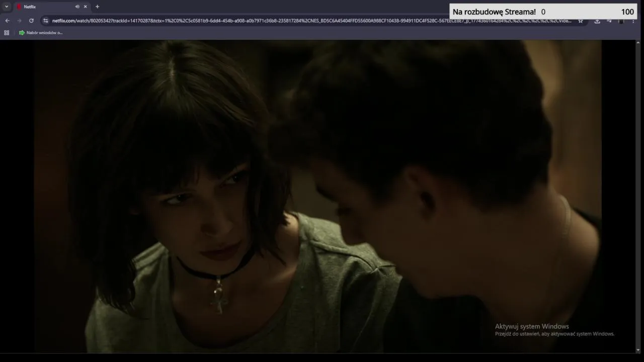Reload the Netflix page
This screenshot has height=362, width=644.
pyautogui.click(x=31, y=21)
